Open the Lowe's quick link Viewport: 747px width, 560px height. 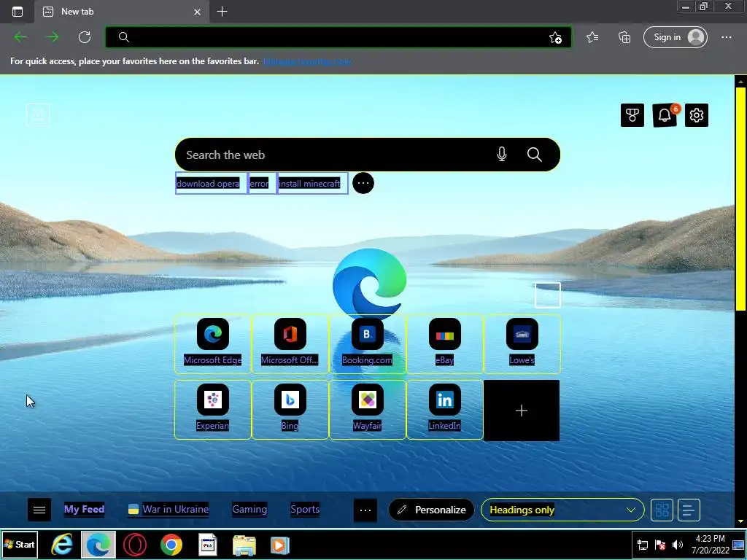coord(522,344)
